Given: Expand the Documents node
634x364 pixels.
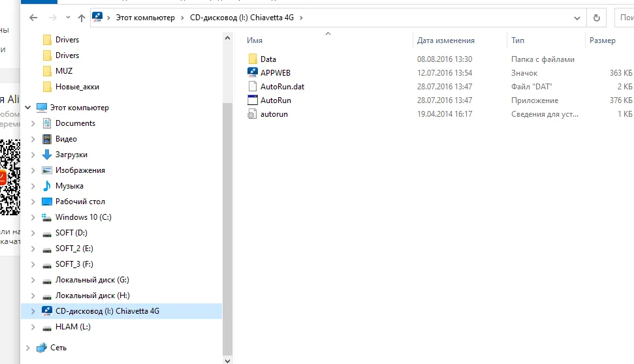Looking at the screenshot, I should click(x=33, y=123).
